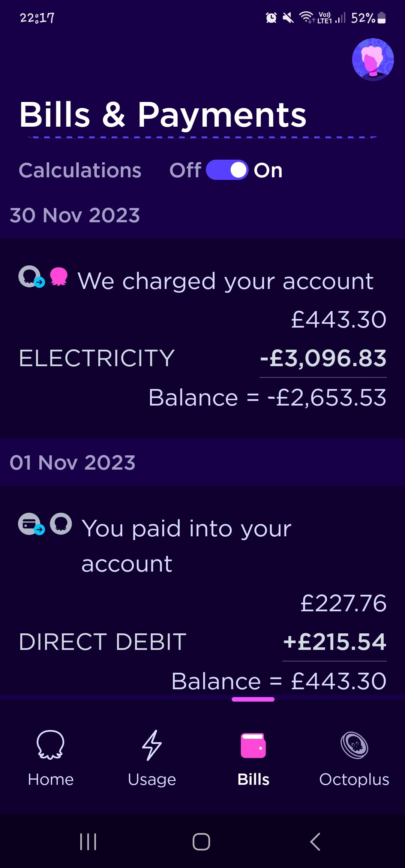Toggle the Calculations switch
This screenshot has height=868, width=405.
227,170
